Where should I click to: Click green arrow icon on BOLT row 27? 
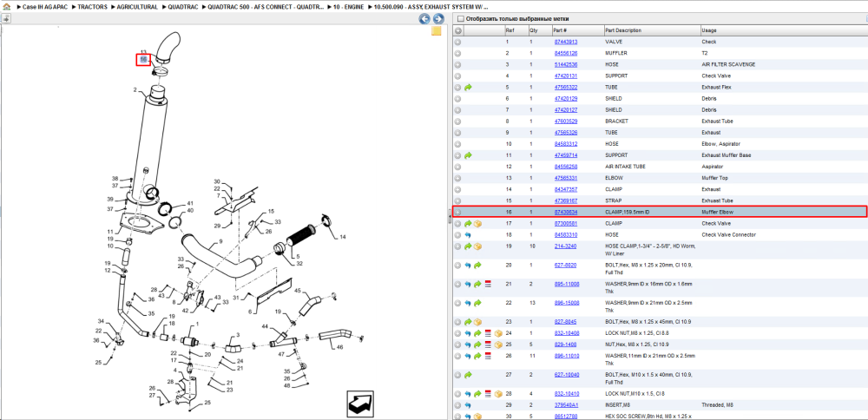(469, 375)
